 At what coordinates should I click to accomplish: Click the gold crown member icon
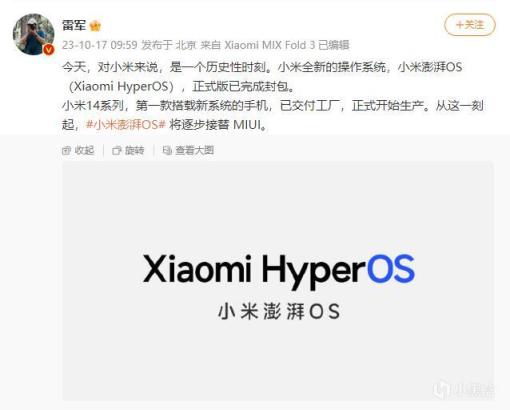tap(95, 26)
